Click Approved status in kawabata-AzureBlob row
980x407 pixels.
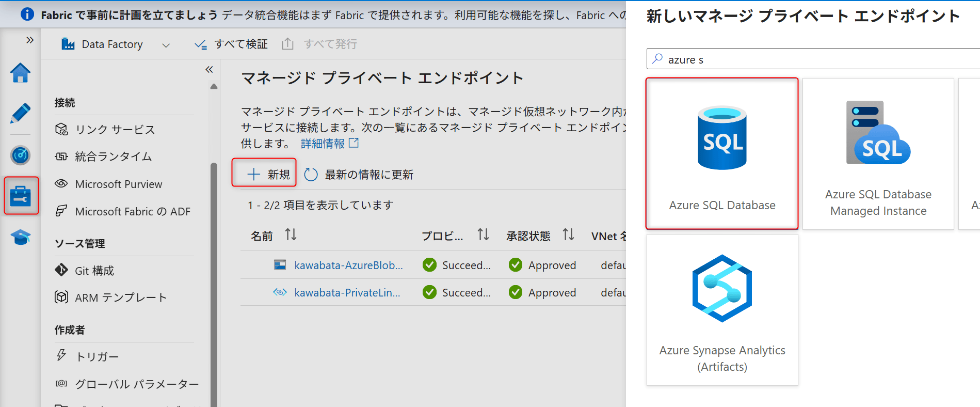click(542, 265)
